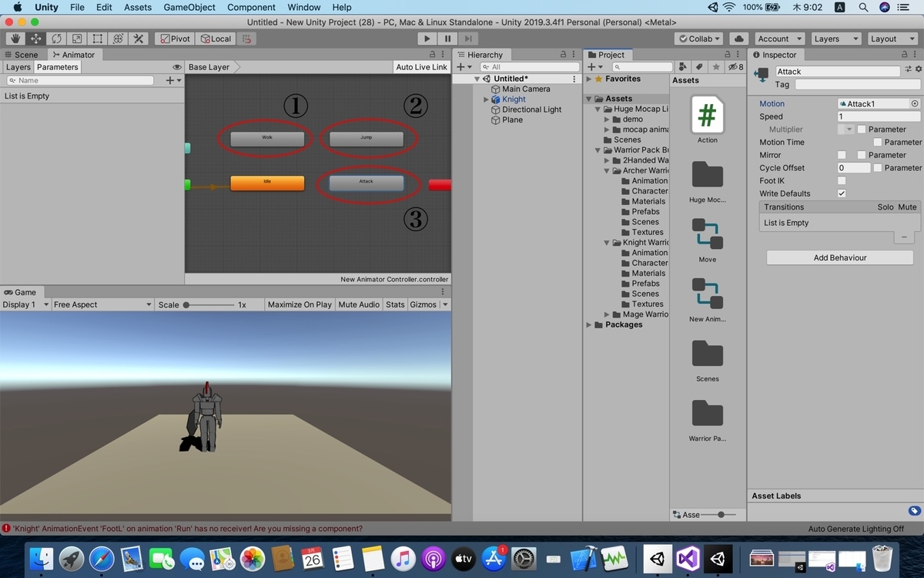
Task: Open the Untitled scene options menu
Action: (574, 79)
